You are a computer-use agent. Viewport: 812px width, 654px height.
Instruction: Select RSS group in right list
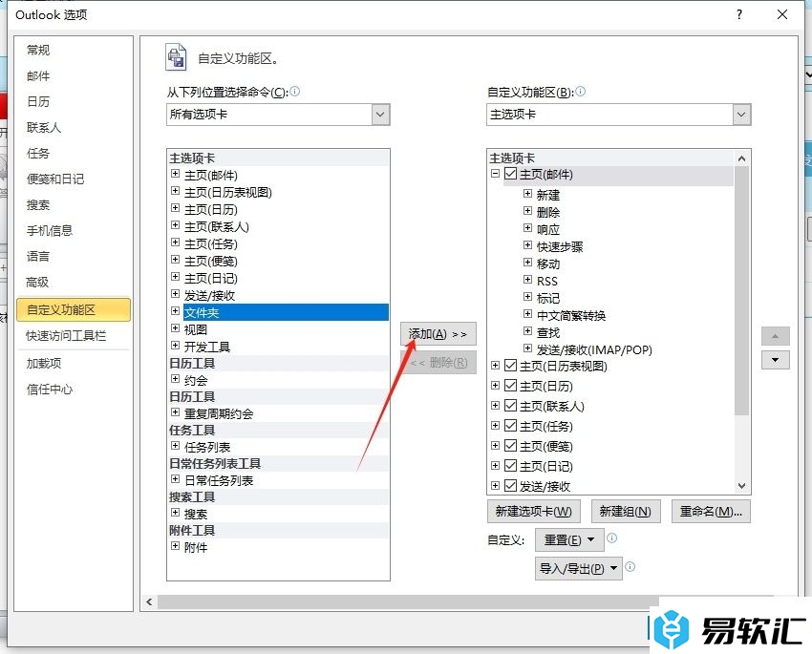coord(546,282)
